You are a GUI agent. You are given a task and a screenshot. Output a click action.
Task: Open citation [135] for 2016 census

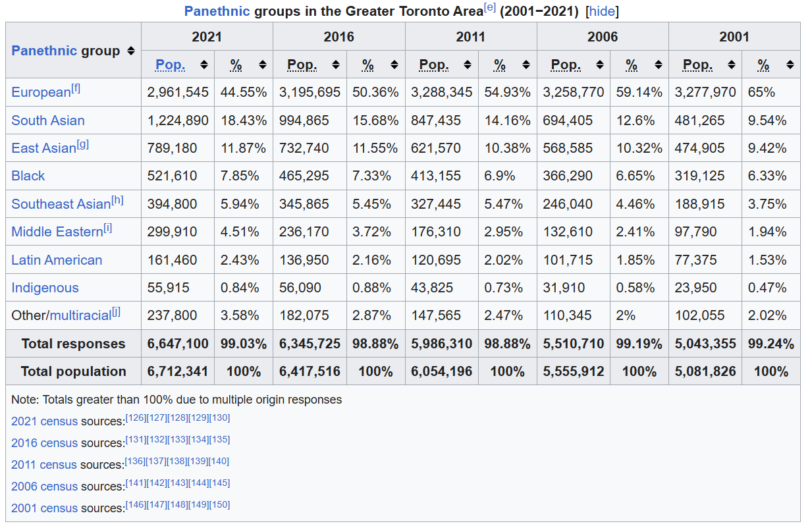coord(220,440)
